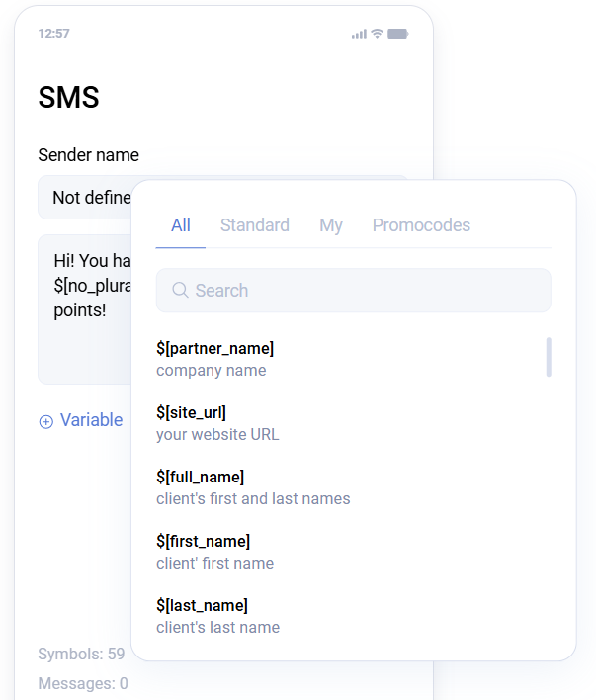Image resolution: width=596 pixels, height=700 pixels.
Task: Switch to the All tab
Action: pyautogui.click(x=180, y=225)
